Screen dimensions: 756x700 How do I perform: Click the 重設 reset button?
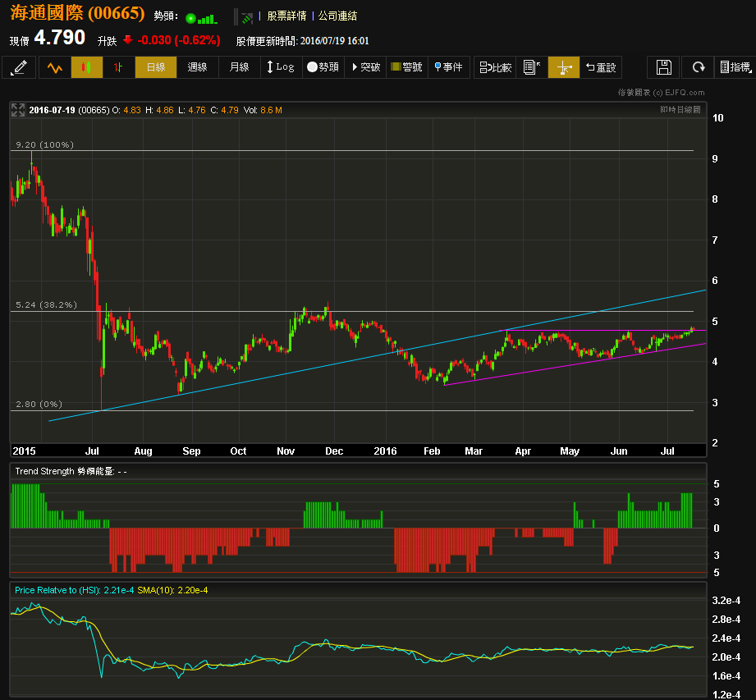pyautogui.click(x=601, y=67)
